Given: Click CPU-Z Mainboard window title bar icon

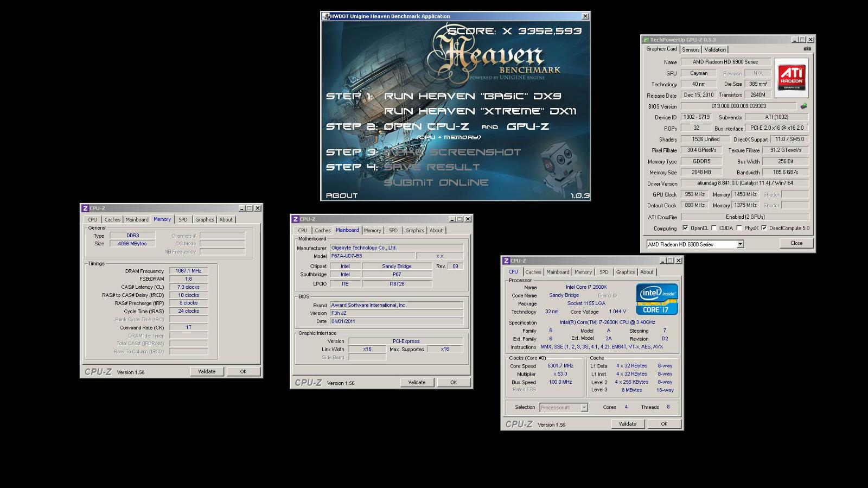Looking at the screenshot, I should point(295,219).
